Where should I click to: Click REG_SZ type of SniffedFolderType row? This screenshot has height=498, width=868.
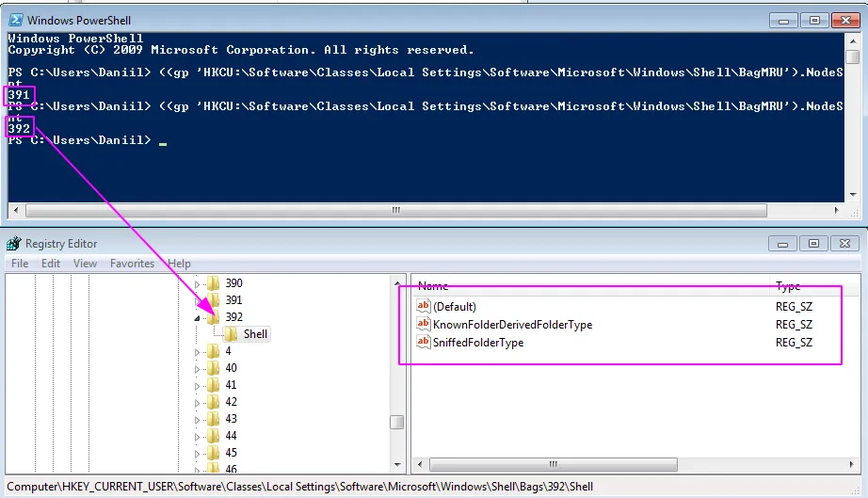pyautogui.click(x=794, y=343)
